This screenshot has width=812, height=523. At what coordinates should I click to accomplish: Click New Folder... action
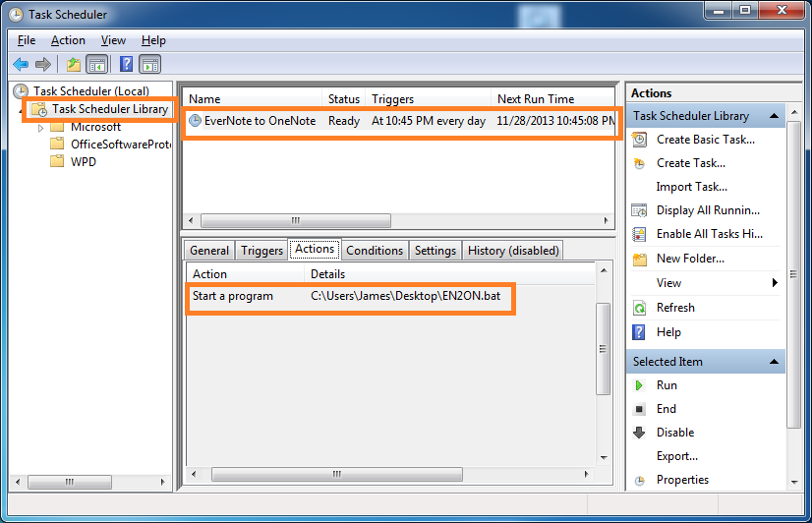(x=690, y=259)
